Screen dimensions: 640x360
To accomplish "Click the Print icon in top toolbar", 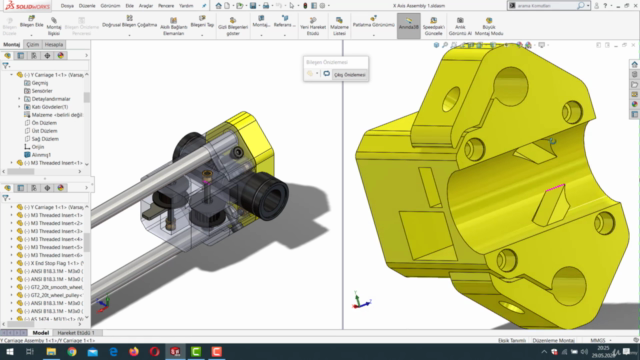I will [x=266, y=6].
